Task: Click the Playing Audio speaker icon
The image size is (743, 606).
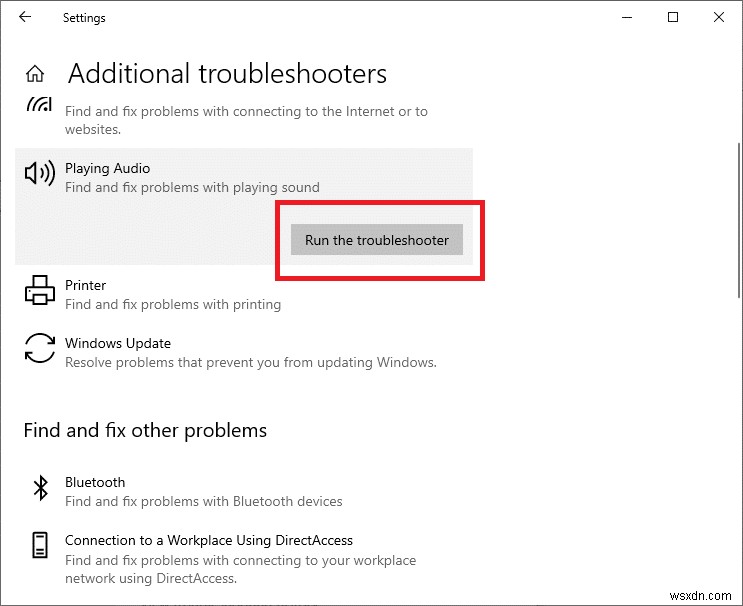Action: click(40, 173)
